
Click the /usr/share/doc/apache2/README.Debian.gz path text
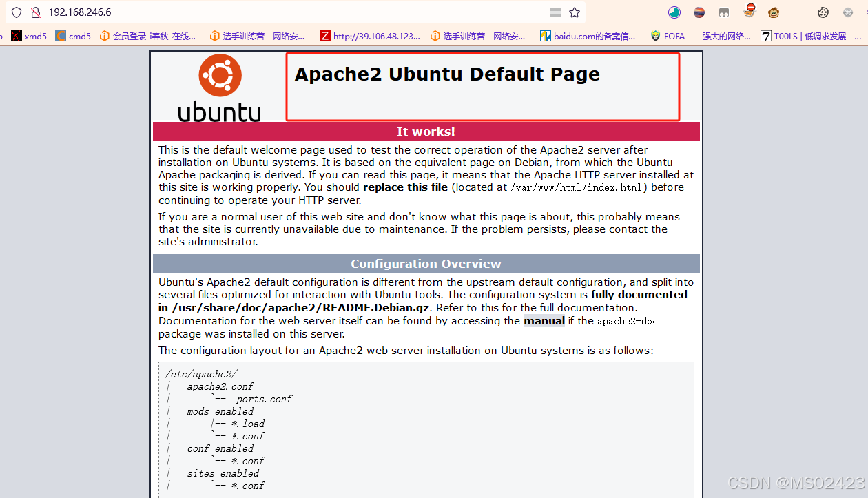coord(301,308)
